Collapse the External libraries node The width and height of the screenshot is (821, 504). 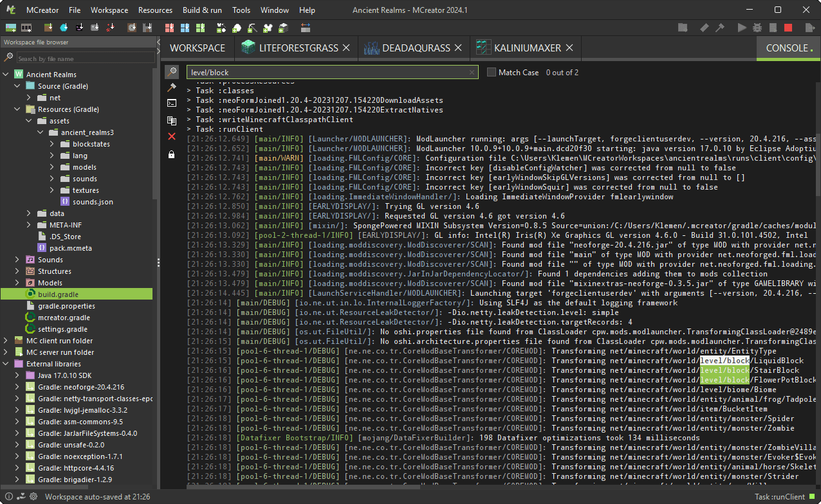(x=6, y=364)
